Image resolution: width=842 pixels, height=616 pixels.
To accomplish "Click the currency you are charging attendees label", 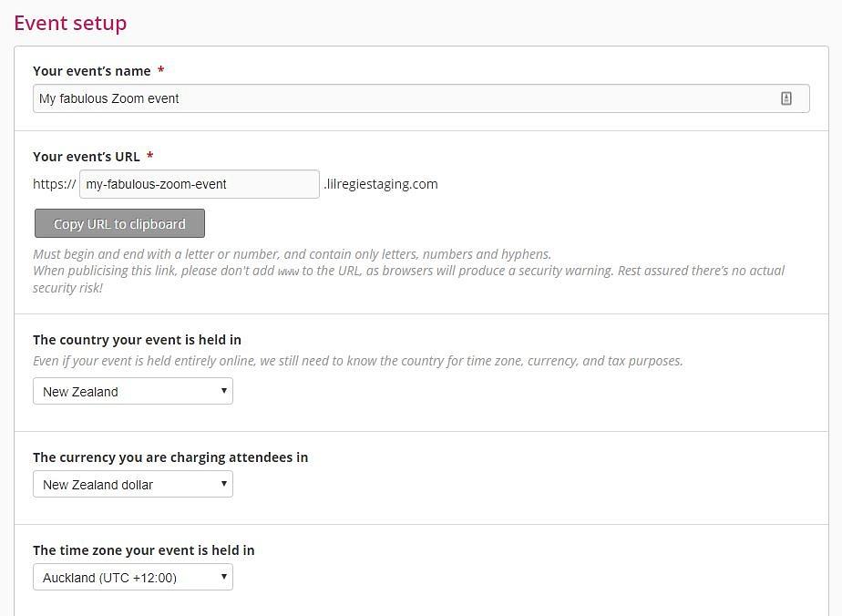I will coord(170,457).
